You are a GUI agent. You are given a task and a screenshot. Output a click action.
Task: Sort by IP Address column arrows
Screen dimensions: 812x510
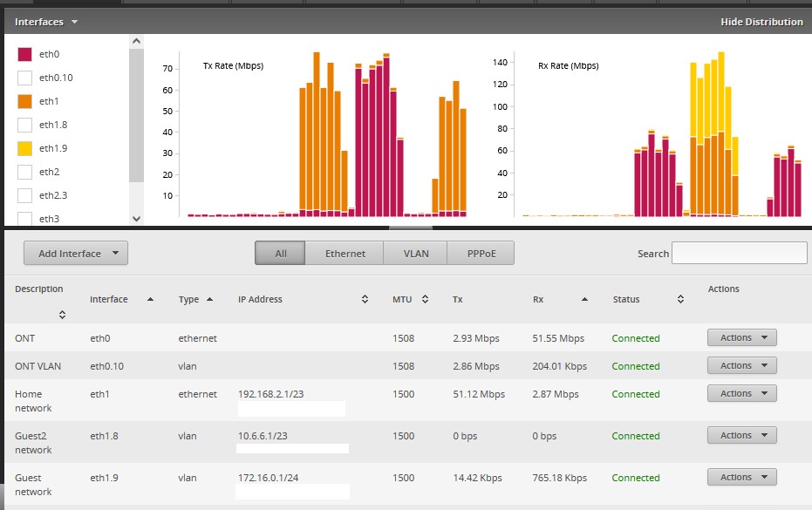[365, 299]
